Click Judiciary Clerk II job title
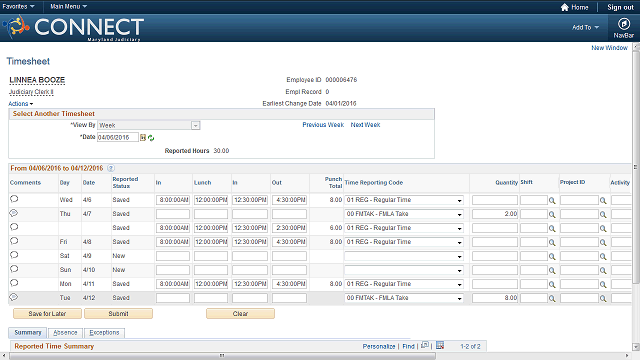The image size is (640, 360). (x=31, y=92)
